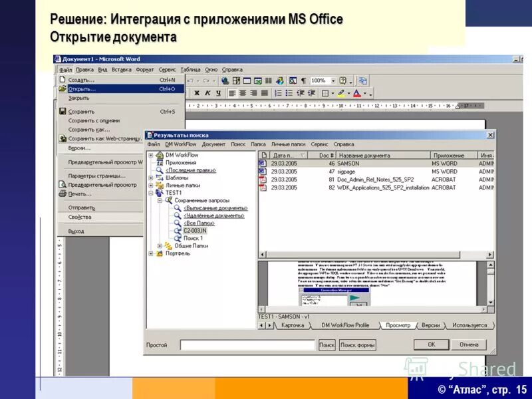Collapse the Шаблоны tree branch
Screen dimensions: 532x399
[x=150, y=178]
